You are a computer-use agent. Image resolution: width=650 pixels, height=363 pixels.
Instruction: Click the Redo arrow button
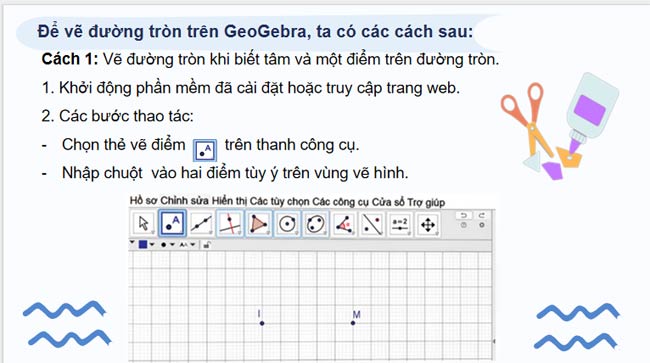click(x=481, y=215)
